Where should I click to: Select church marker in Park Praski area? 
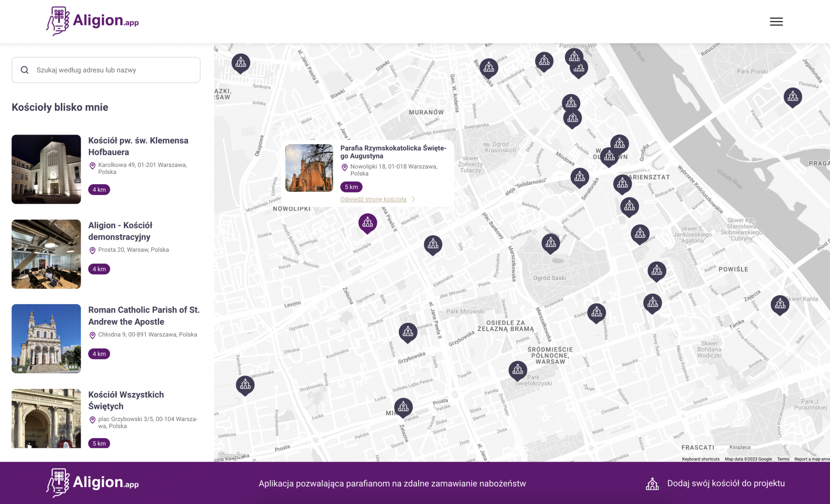tap(793, 97)
